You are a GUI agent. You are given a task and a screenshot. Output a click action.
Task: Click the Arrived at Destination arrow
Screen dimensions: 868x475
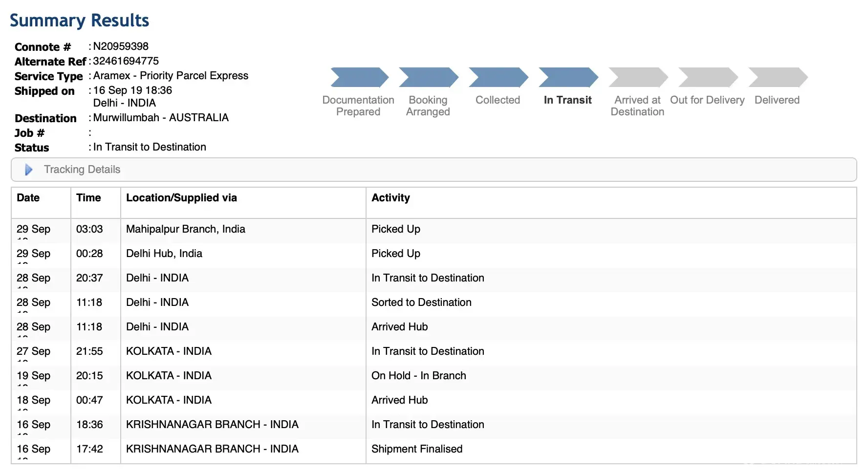[638, 77]
